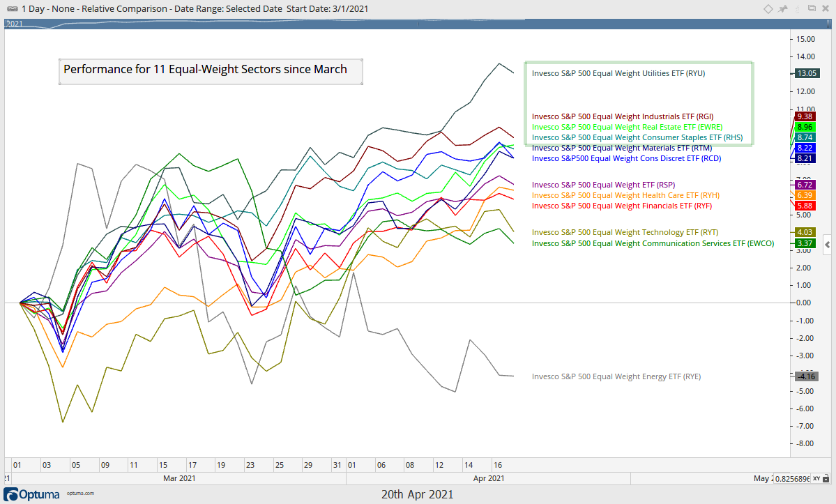Viewport: 836px width, 504px height.
Task: Select the Utilities ETF (RYU) label
Action: click(618, 73)
